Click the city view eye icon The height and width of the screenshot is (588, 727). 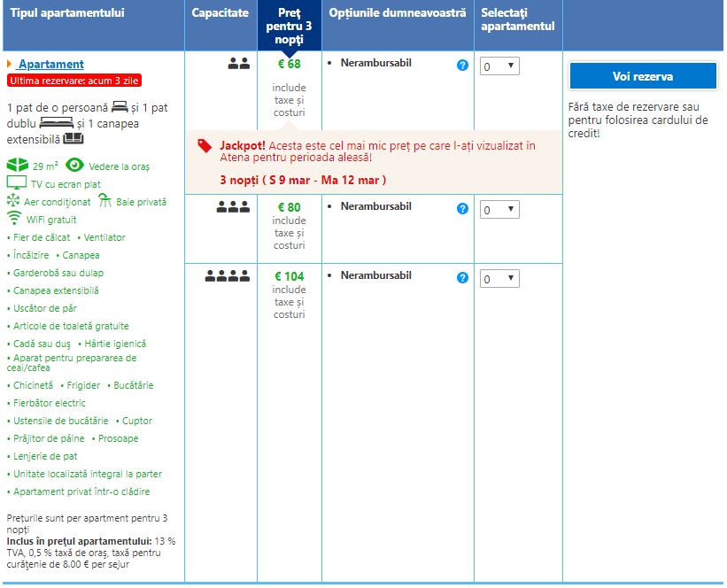[x=74, y=166]
